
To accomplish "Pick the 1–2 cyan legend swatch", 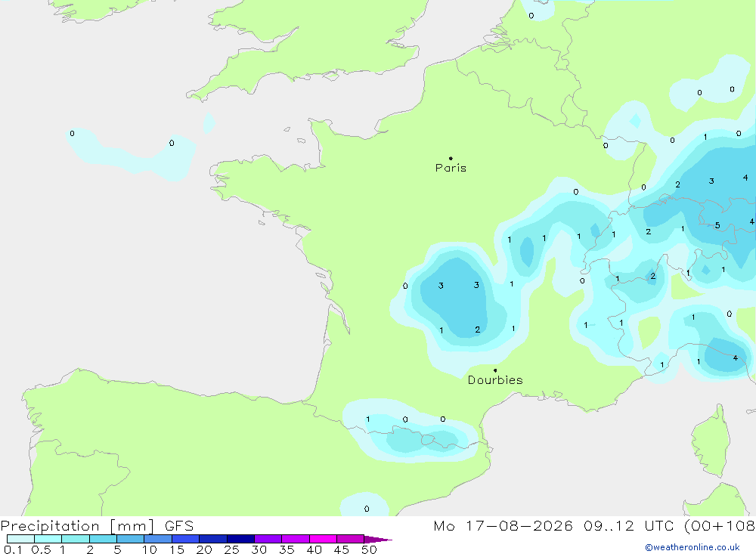I will click(76, 539).
